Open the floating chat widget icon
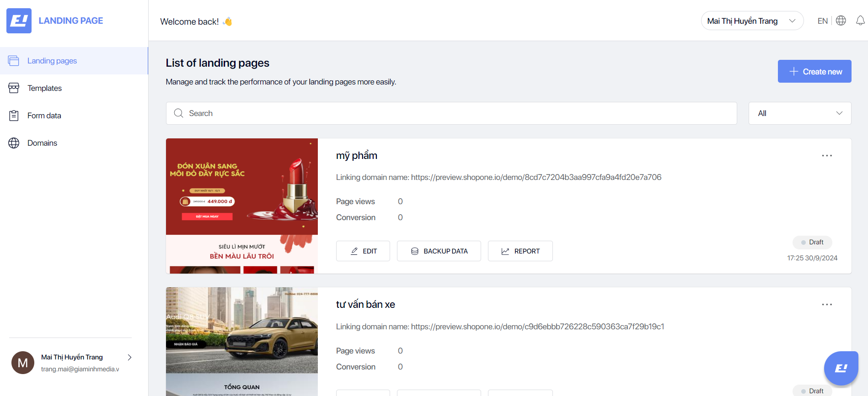The height and width of the screenshot is (396, 868). coord(841,368)
